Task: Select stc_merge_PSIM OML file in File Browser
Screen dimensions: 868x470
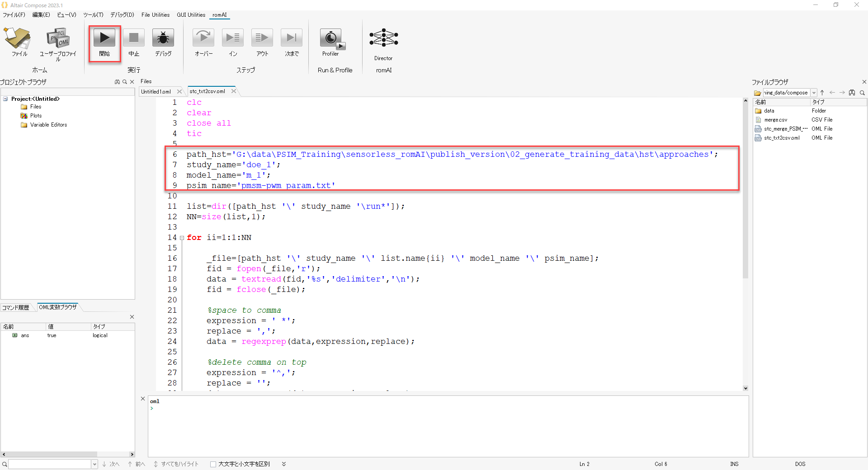Action: click(786, 129)
